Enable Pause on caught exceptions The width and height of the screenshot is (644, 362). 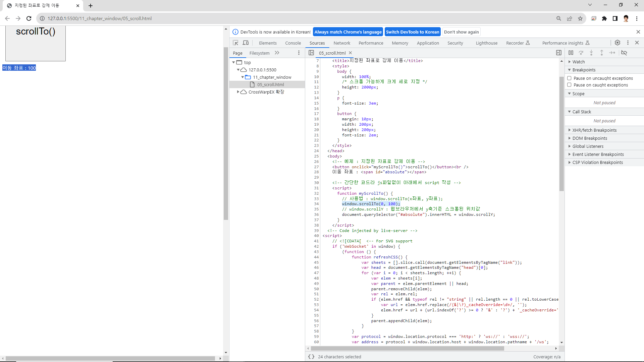569,85
